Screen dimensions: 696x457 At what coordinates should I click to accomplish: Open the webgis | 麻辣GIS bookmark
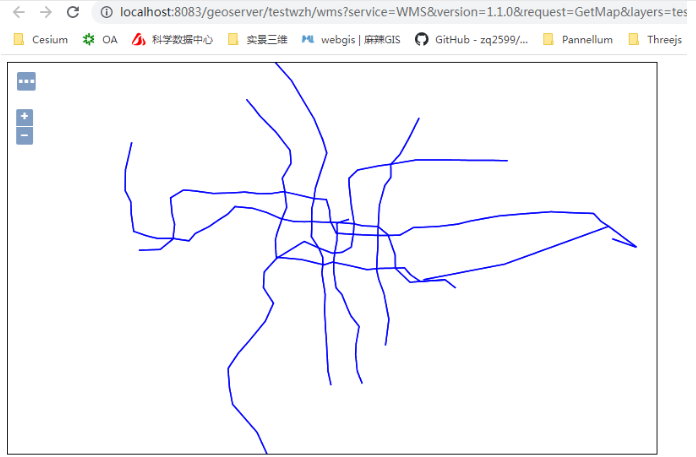351,39
